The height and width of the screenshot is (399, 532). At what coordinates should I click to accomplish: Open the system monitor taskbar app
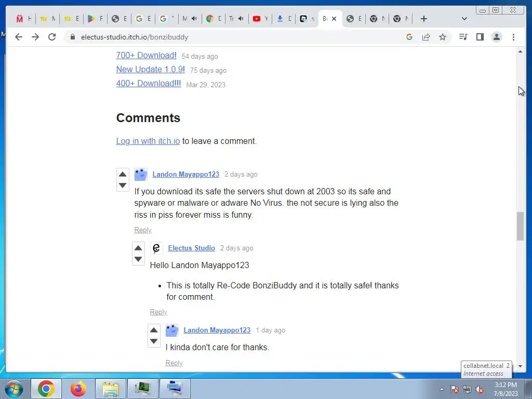point(142,389)
